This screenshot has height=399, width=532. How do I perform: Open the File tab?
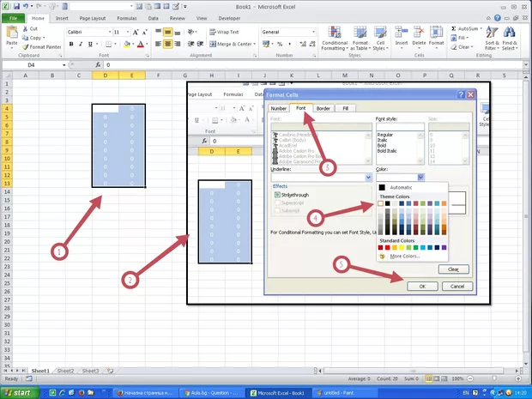click(13, 18)
